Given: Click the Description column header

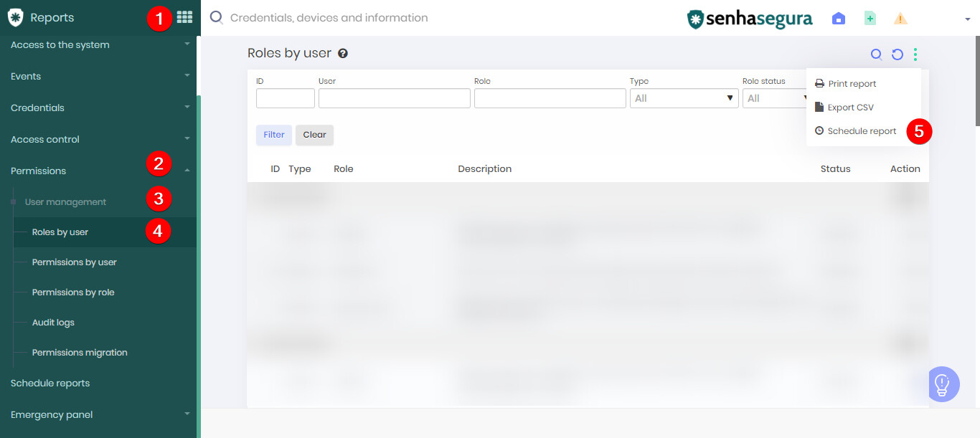Looking at the screenshot, I should click(x=485, y=169).
